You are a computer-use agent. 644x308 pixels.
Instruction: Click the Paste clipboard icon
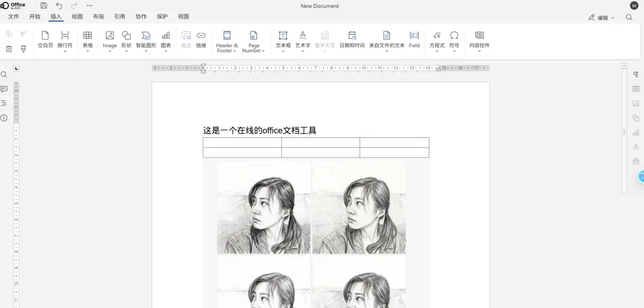(9, 49)
